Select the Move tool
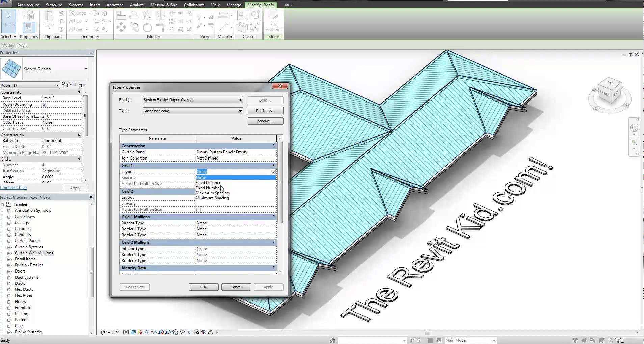Image resolution: width=644 pixels, height=344 pixels. tap(121, 27)
